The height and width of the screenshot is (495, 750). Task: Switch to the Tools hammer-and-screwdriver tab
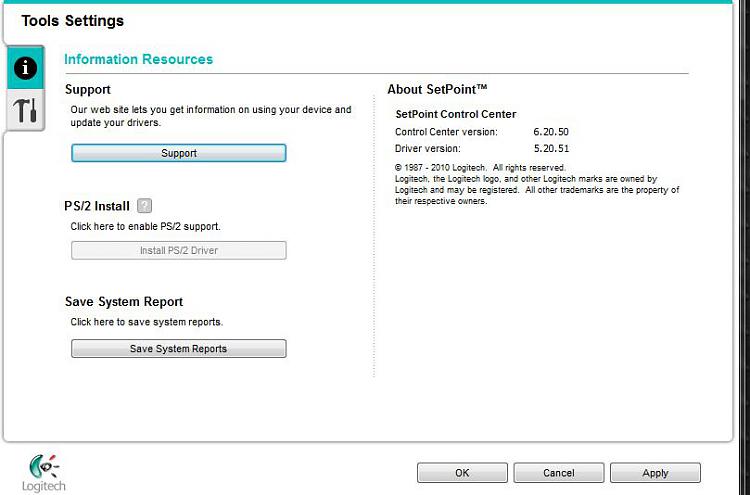point(25,110)
